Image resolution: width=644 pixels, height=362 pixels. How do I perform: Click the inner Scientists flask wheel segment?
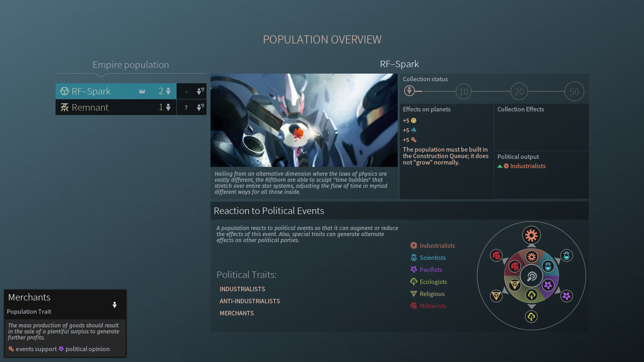548,266
